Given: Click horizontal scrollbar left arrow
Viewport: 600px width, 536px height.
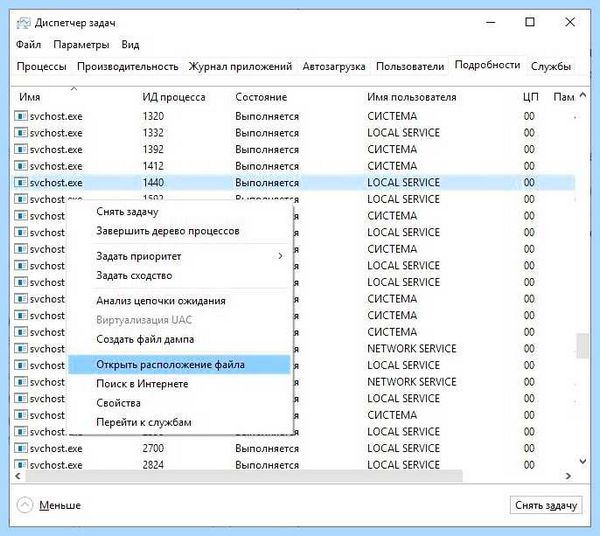Looking at the screenshot, I should [x=18, y=476].
